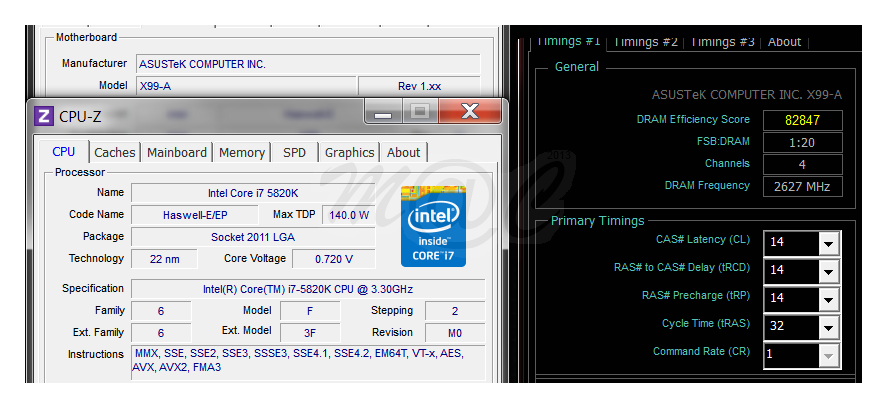The width and height of the screenshot is (887, 408).
Task: Click the motherboard Model field X99-A
Action: point(247,87)
